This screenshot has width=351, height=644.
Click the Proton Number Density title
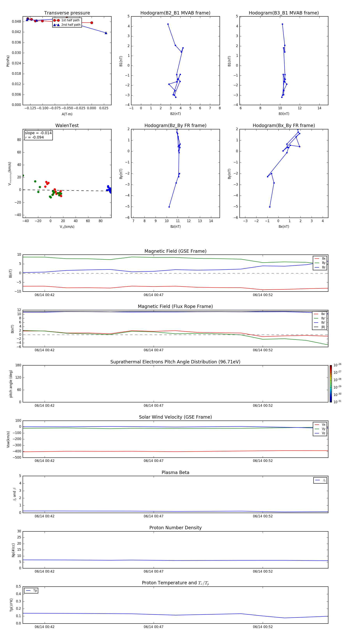point(175,528)
